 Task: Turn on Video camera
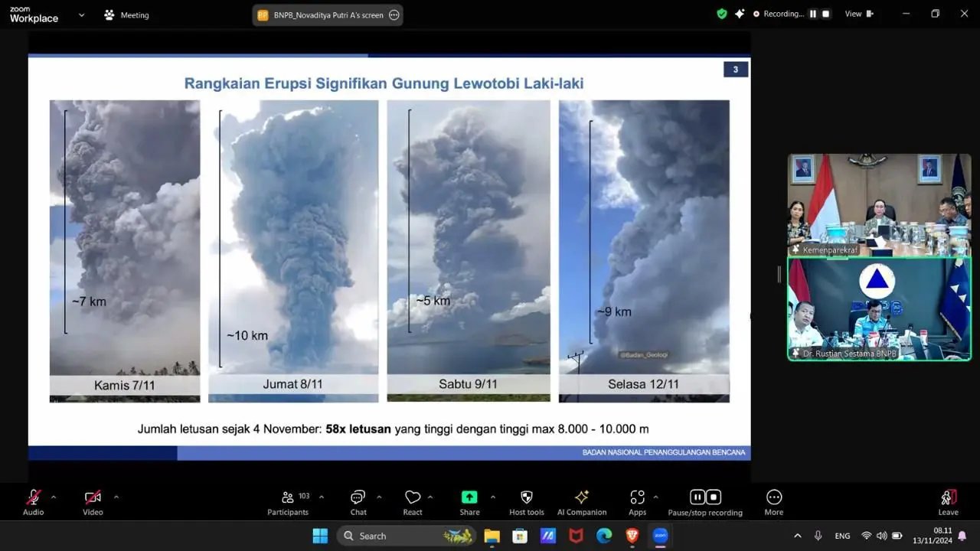pos(93,498)
